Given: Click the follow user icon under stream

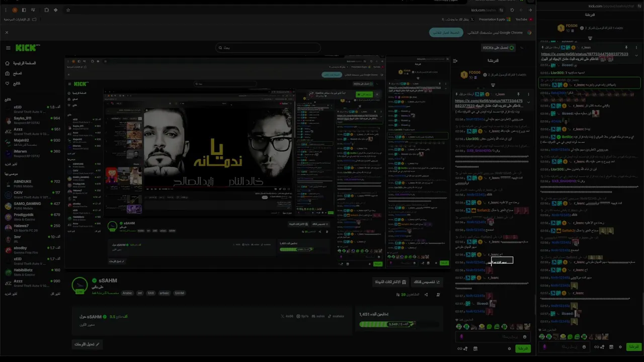Looking at the screenshot, I should [x=438, y=295].
